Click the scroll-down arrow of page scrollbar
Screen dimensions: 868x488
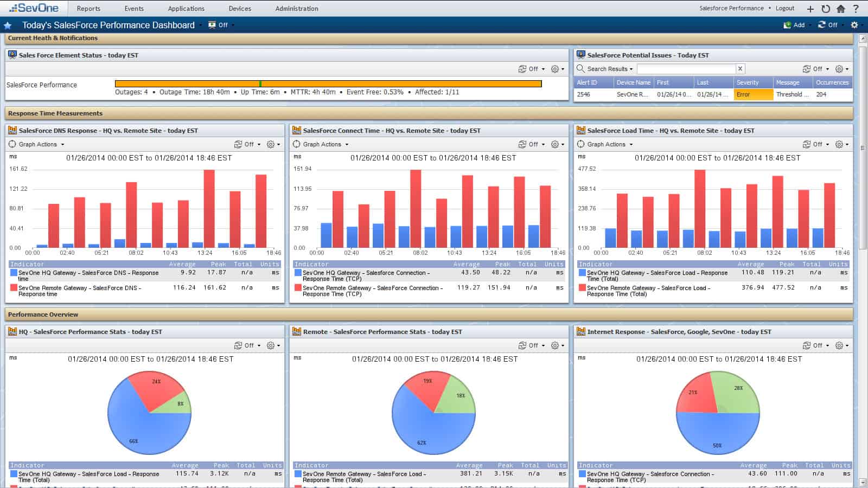863,482
